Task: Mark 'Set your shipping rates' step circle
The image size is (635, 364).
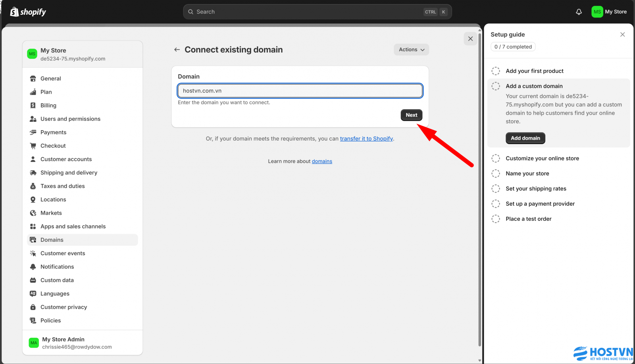Action: click(496, 189)
